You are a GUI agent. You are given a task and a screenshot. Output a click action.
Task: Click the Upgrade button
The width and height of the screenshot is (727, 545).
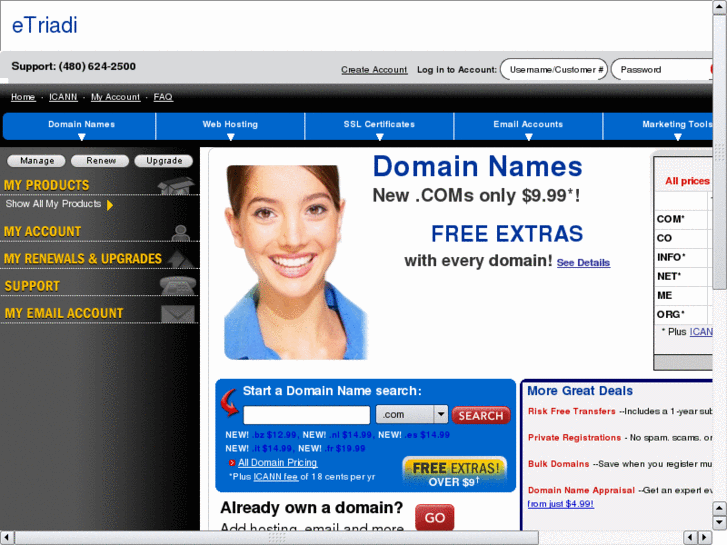point(164,161)
